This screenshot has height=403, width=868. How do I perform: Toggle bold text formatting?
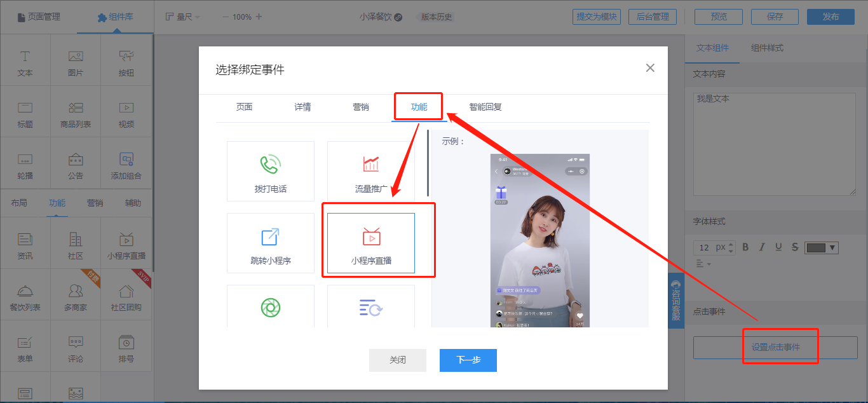[746, 247]
